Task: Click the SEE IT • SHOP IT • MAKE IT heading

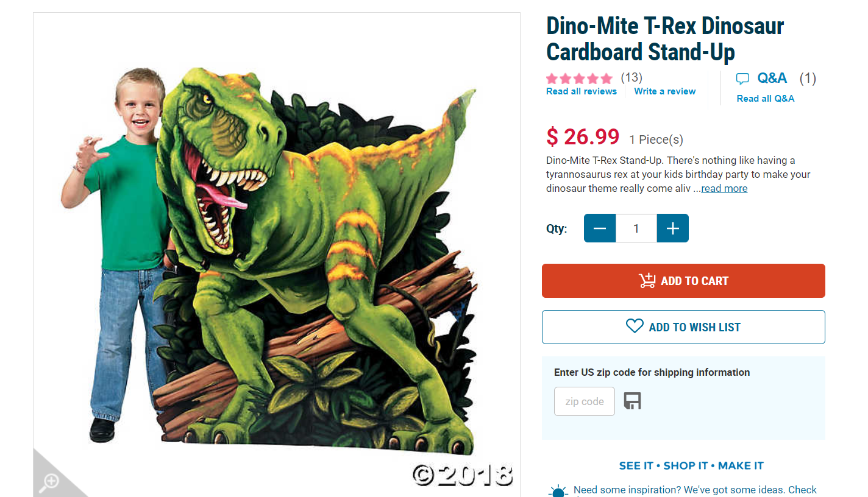Action: pos(691,466)
